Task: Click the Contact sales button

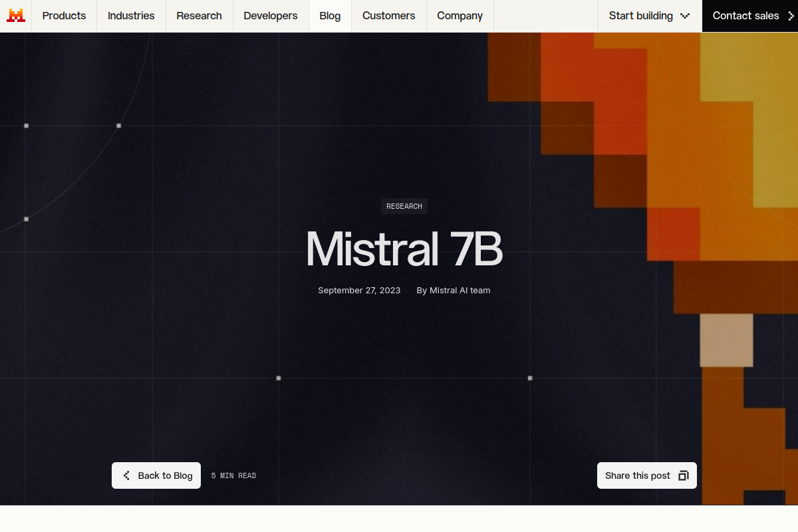Action: [750, 16]
